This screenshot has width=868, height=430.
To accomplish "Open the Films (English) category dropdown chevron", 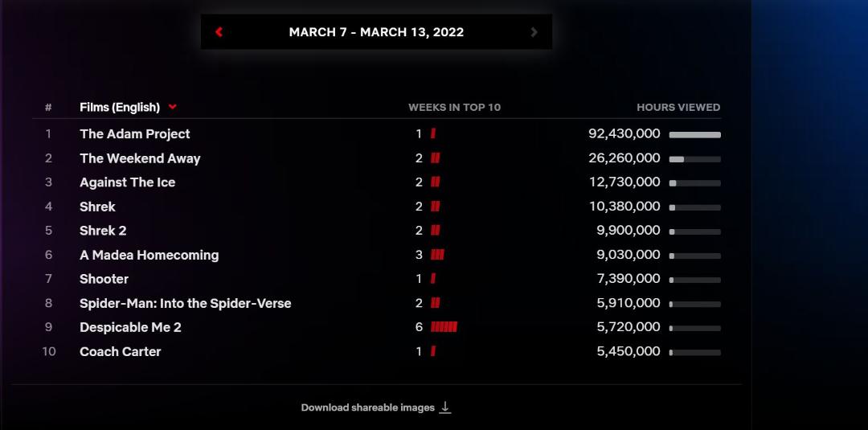I will tap(173, 107).
